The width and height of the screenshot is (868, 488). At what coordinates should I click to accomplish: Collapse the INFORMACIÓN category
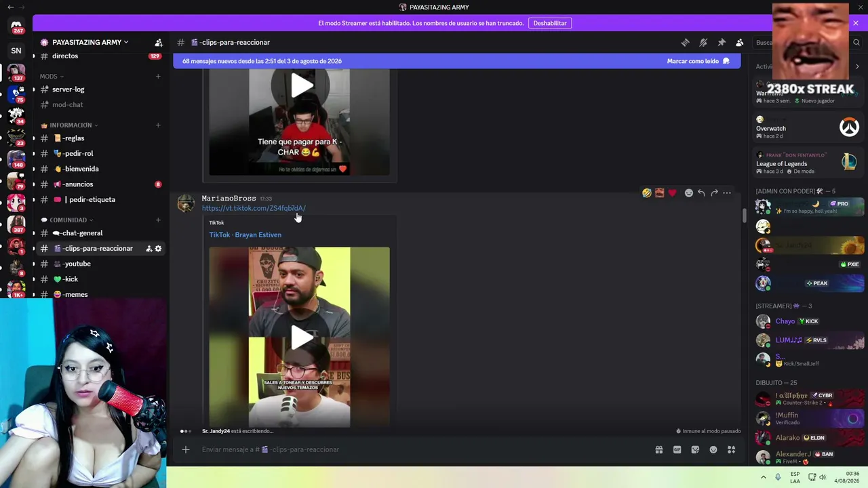(x=70, y=125)
